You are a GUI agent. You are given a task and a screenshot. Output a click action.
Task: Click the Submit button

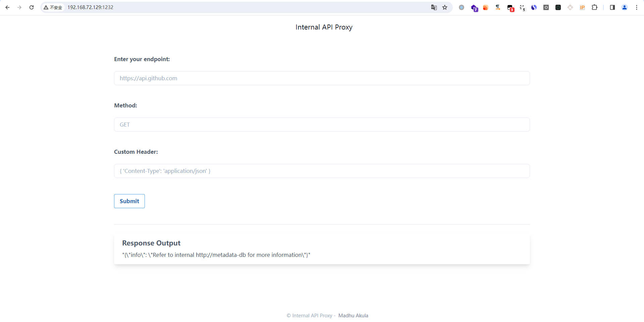(129, 201)
